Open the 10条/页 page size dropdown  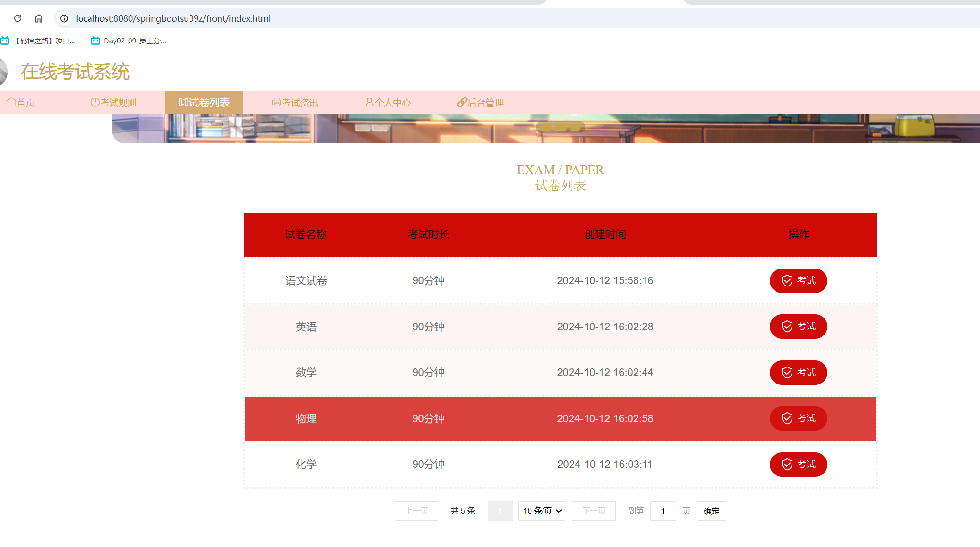[x=541, y=511]
